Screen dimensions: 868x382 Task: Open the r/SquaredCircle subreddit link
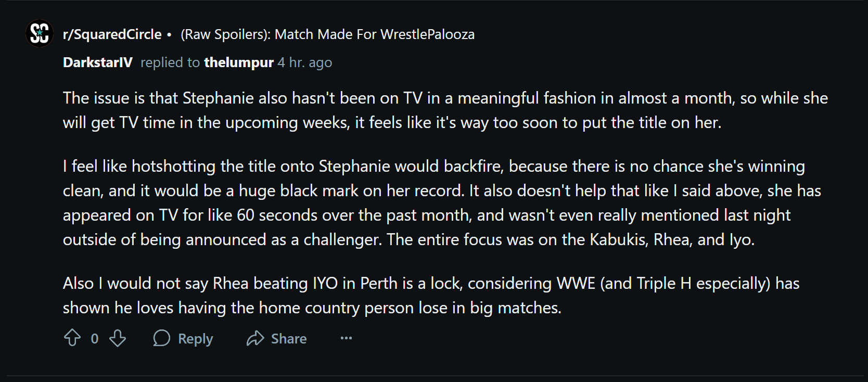tap(112, 34)
